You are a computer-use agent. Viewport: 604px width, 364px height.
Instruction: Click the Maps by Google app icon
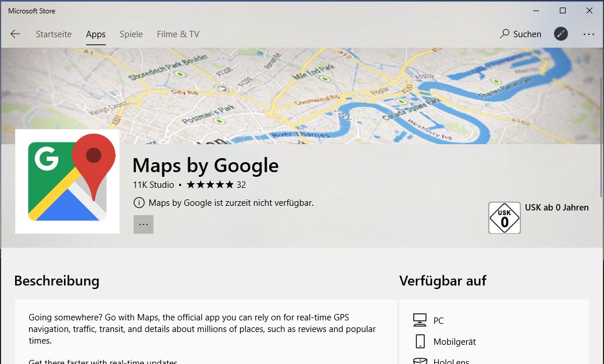(x=67, y=181)
